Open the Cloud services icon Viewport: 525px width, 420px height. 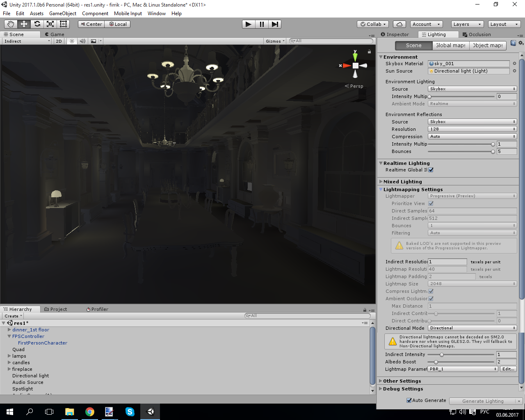pos(399,24)
